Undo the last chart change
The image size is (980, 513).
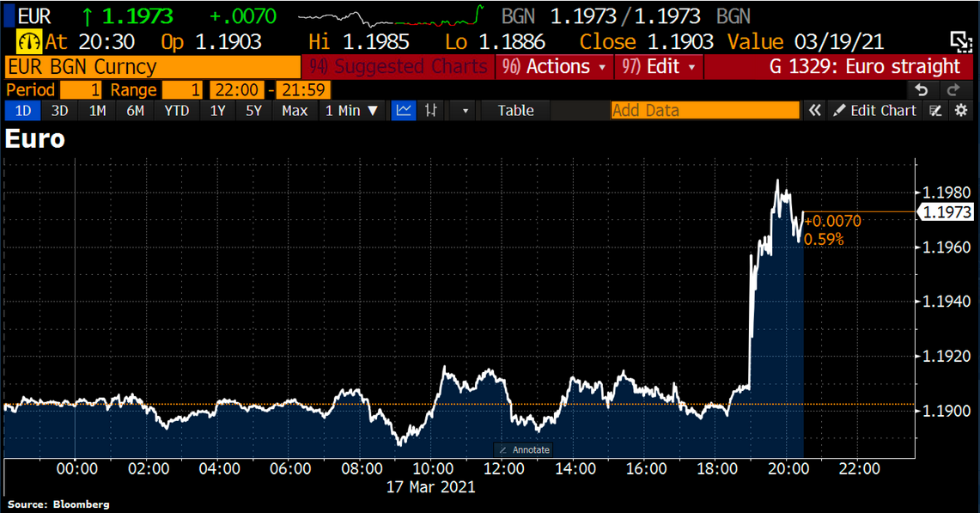[x=922, y=90]
